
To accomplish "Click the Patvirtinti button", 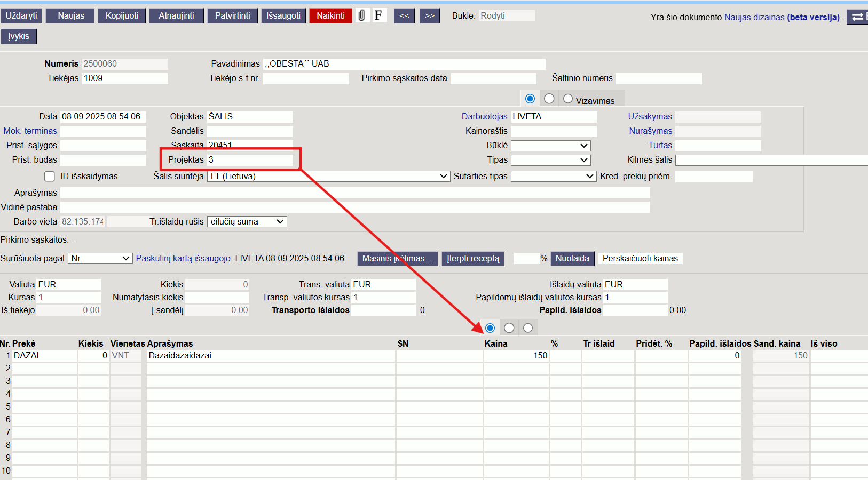I will click(x=232, y=16).
